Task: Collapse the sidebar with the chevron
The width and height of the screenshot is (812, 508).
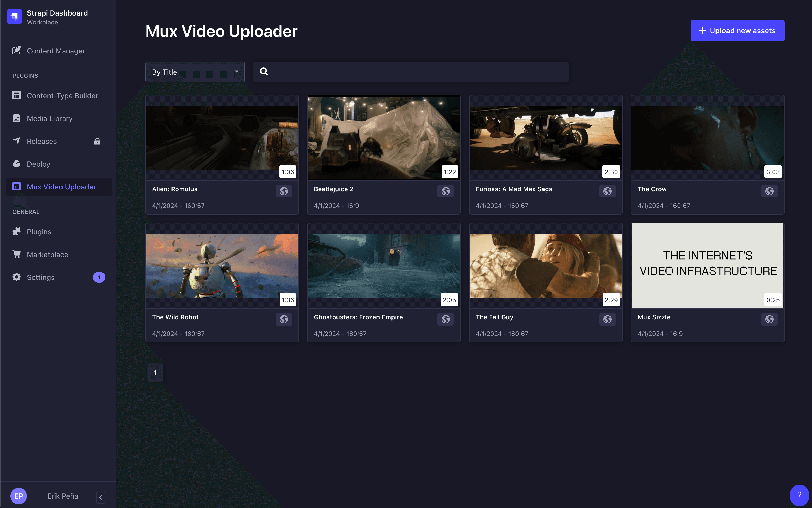Action: [x=101, y=497]
